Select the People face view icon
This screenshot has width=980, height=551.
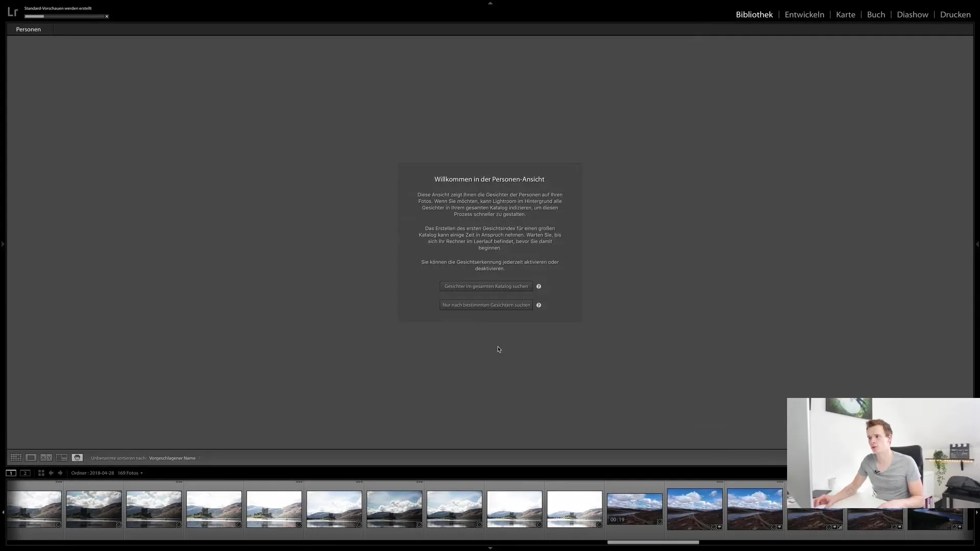[77, 458]
